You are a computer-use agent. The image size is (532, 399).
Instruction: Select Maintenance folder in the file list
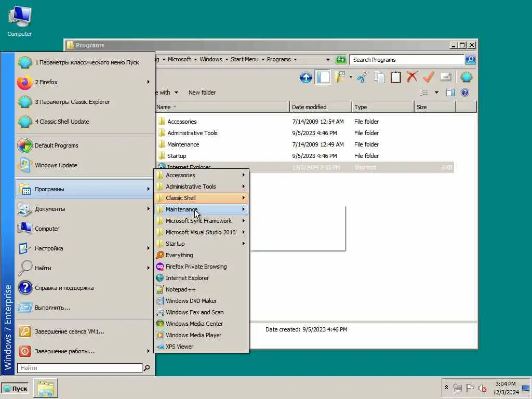pos(183,144)
